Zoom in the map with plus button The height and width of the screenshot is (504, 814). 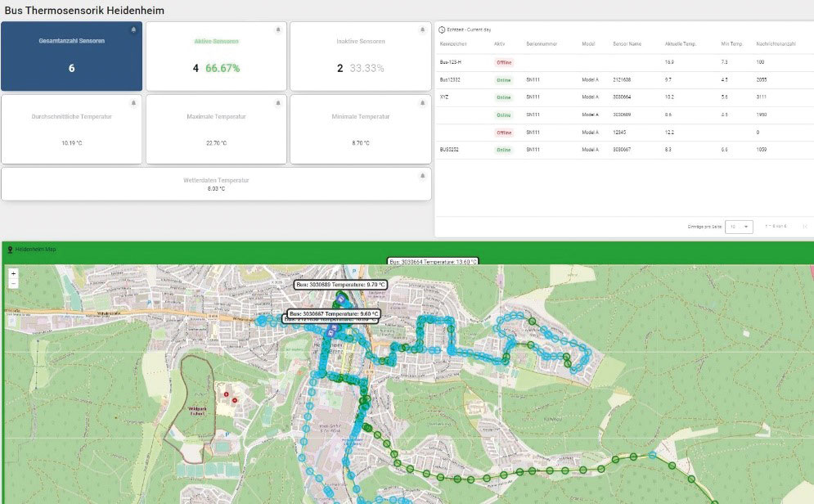13,273
